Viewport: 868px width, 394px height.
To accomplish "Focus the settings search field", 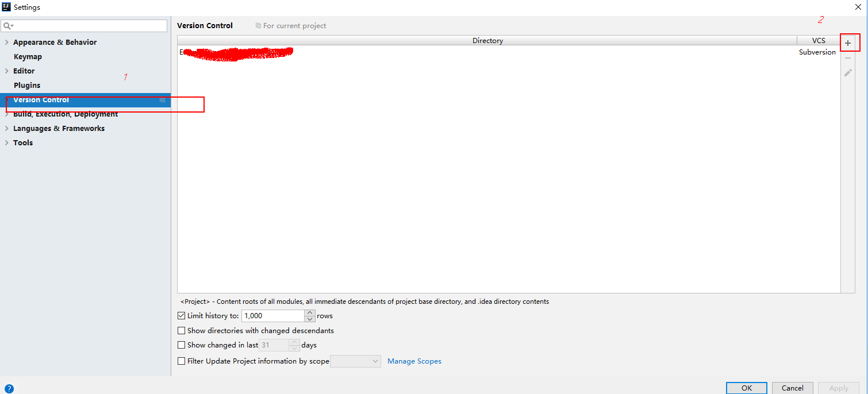I will click(84, 26).
